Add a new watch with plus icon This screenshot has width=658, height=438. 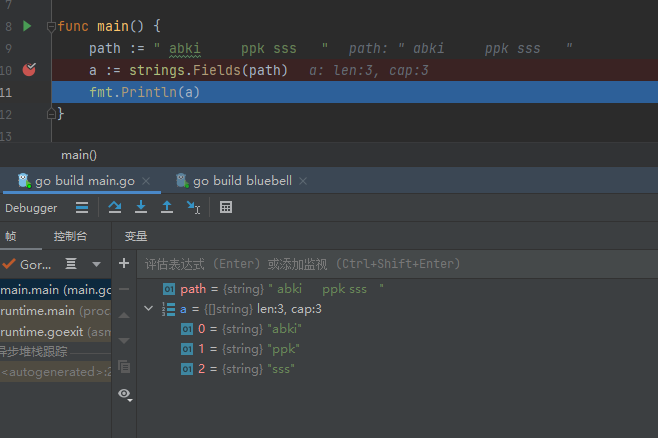[x=124, y=264]
